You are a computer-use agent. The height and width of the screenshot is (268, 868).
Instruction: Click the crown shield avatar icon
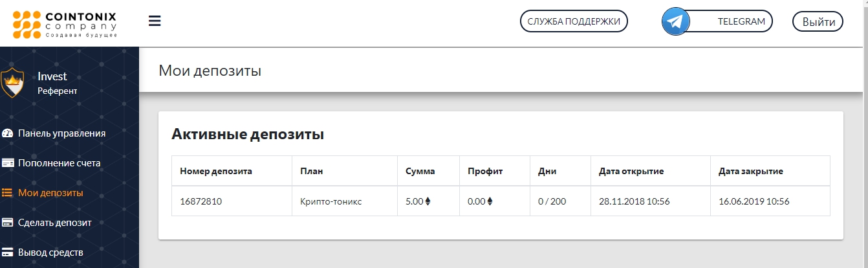(x=12, y=83)
